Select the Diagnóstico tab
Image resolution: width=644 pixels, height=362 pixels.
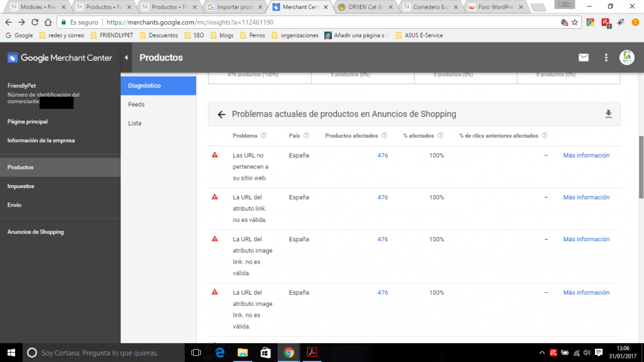pyautogui.click(x=158, y=86)
